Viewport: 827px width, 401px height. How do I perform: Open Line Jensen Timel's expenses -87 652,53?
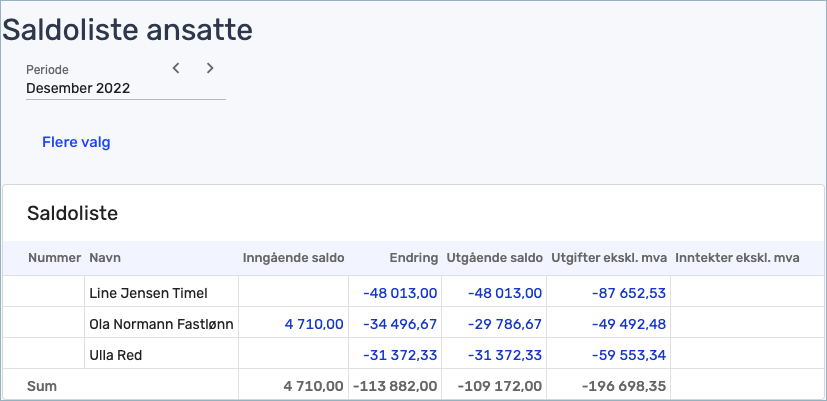[629, 293]
